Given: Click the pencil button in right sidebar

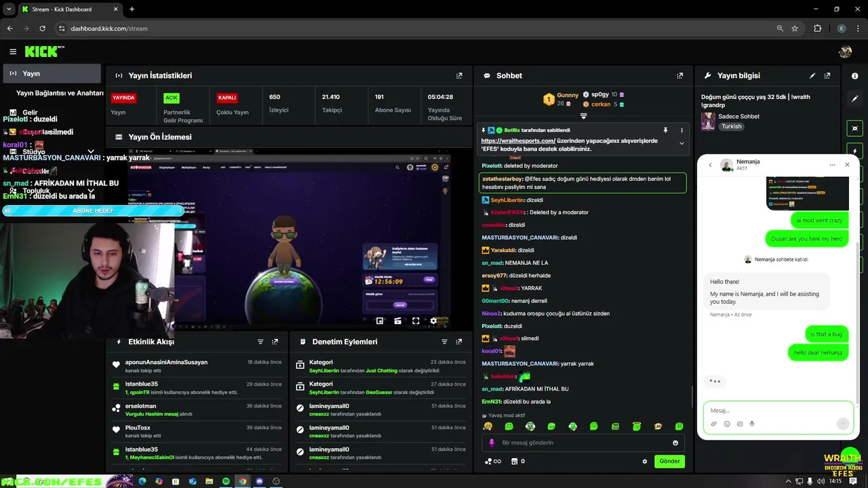Looking at the screenshot, I should (854, 98).
